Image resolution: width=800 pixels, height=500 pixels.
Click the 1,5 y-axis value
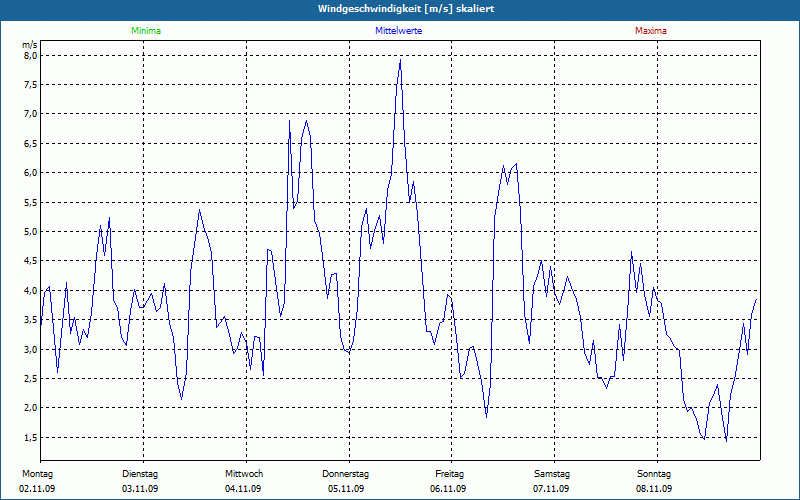click(31, 437)
